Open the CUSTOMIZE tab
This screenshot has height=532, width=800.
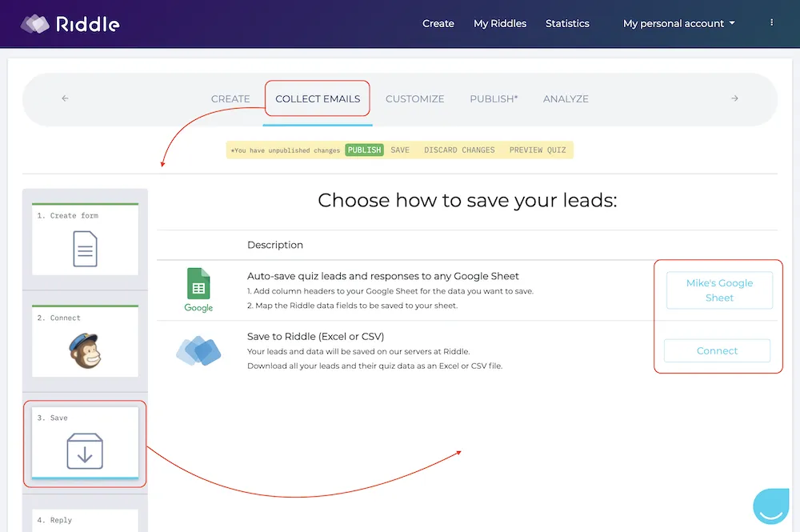click(414, 99)
